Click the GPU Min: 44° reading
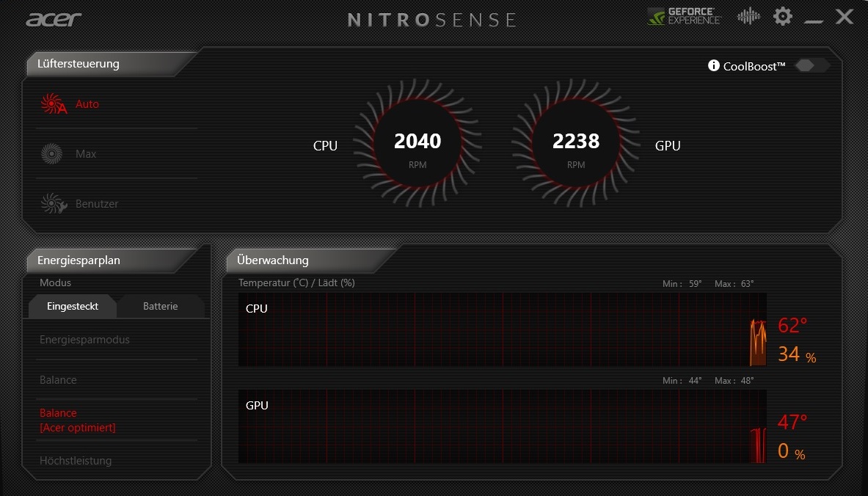Viewport: 868px width, 496px height. [x=682, y=380]
